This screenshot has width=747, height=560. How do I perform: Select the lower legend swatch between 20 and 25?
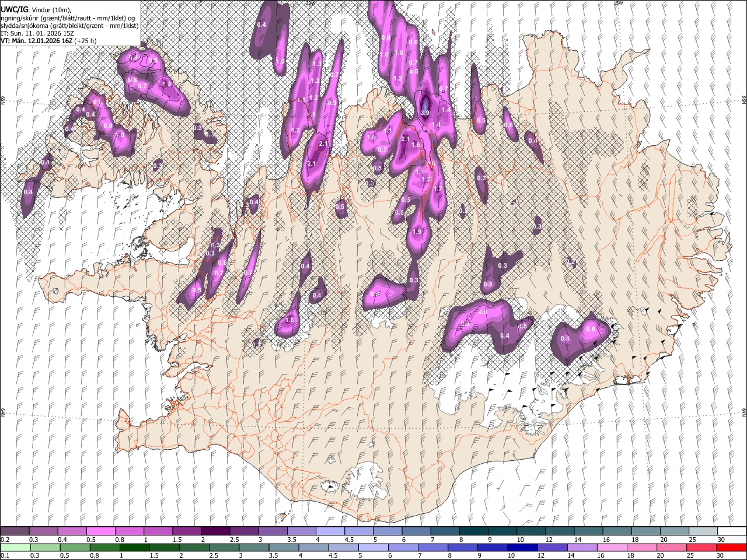click(672, 547)
